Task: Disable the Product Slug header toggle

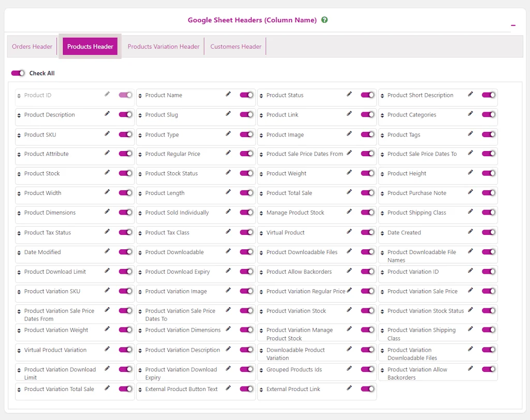Action: tap(246, 114)
